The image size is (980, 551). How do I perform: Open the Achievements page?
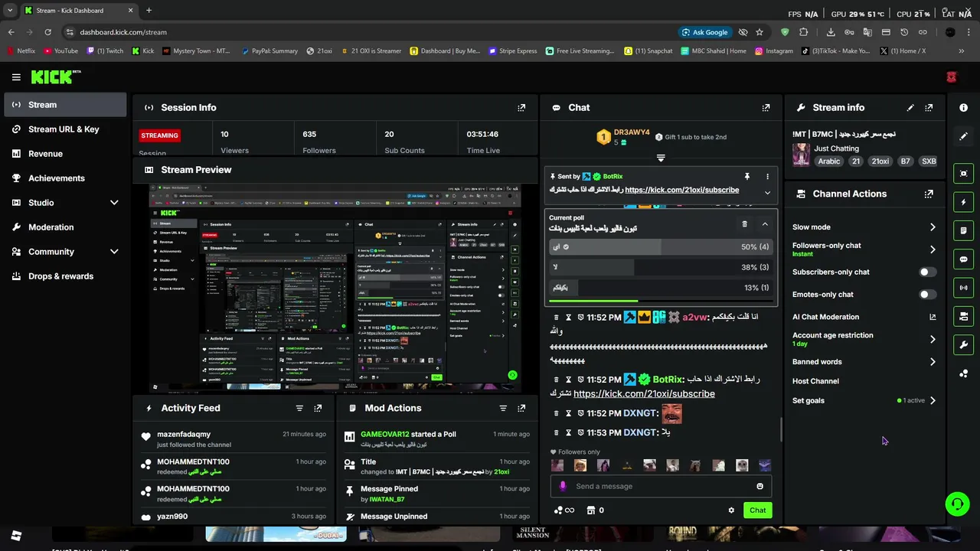[x=65, y=178]
